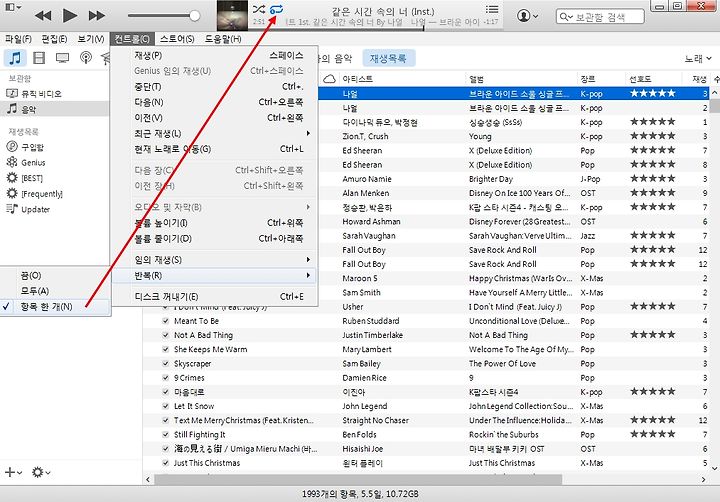Click the horizontal scrollbar of the song list
Image resolution: width=720 pixels, height=502 pixels.
coord(358,479)
